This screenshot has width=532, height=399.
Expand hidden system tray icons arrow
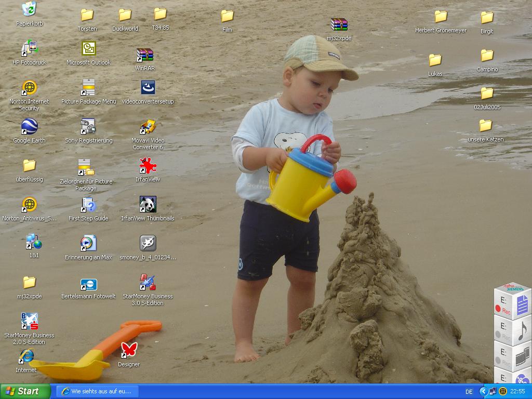pyautogui.click(x=483, y=391)
